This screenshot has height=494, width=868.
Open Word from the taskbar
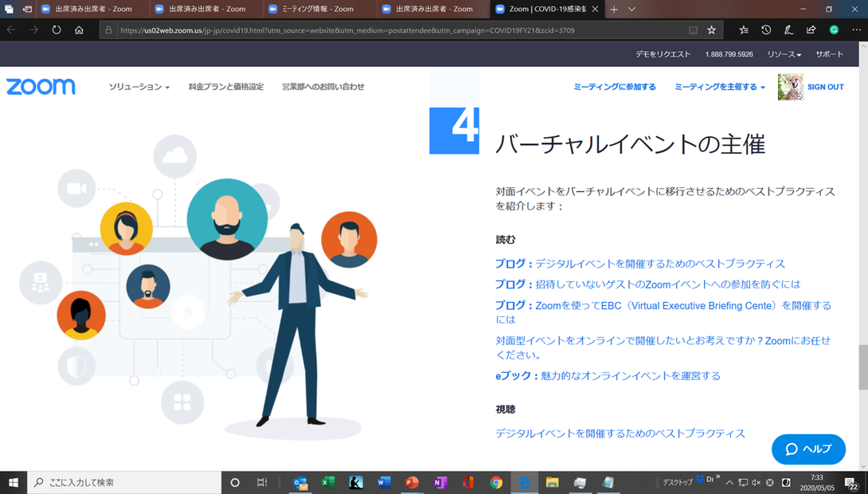pyautogui.click(x=384, y=482)
